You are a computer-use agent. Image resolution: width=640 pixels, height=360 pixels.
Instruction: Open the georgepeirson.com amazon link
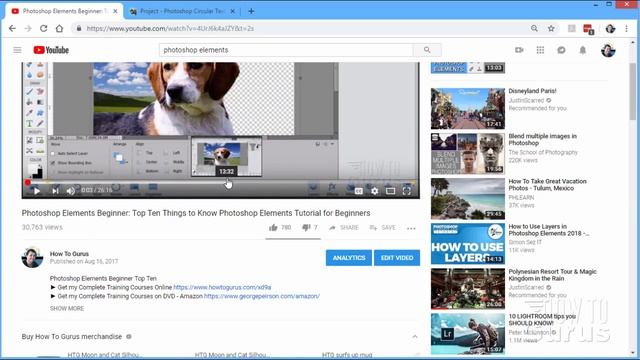point(262,296)
